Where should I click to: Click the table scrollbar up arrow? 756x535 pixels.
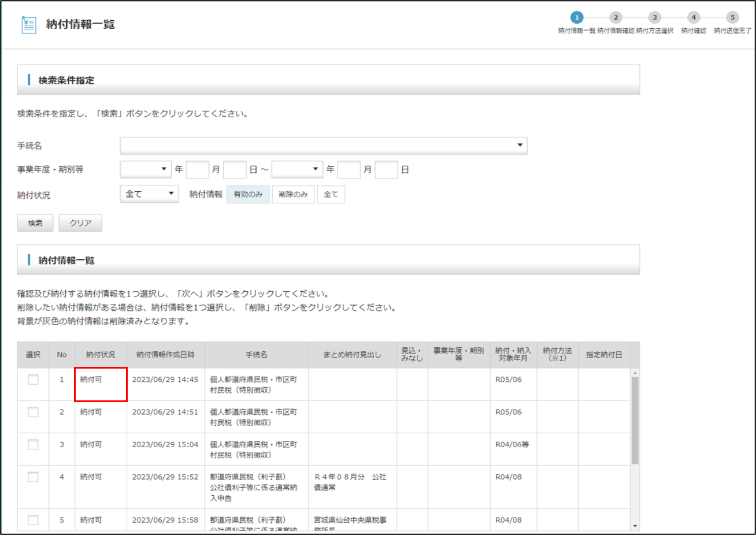coord(635,373)
